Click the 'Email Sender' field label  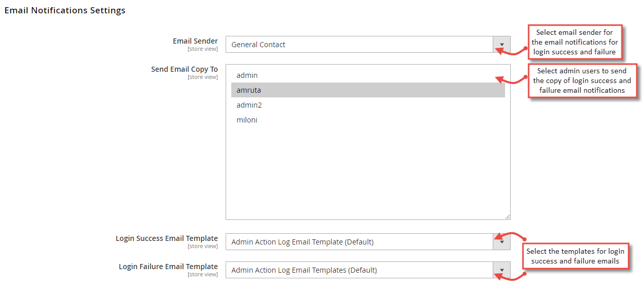[195, 41]
